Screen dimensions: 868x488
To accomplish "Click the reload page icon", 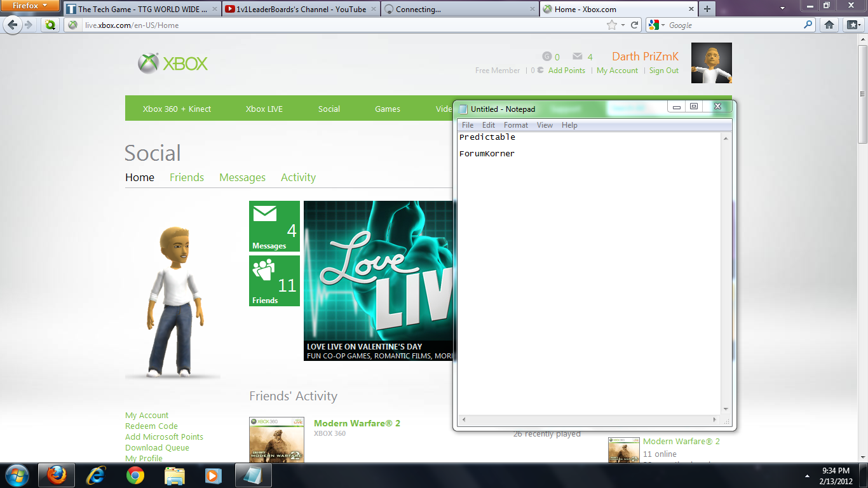I will click(x=634, y=25).
